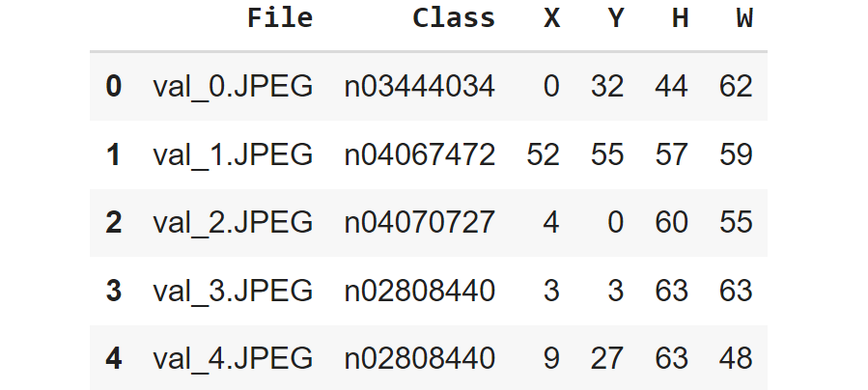The image size is (868, 390).
Task: Select the val_0.JPEG file cell
Action: 233,86
